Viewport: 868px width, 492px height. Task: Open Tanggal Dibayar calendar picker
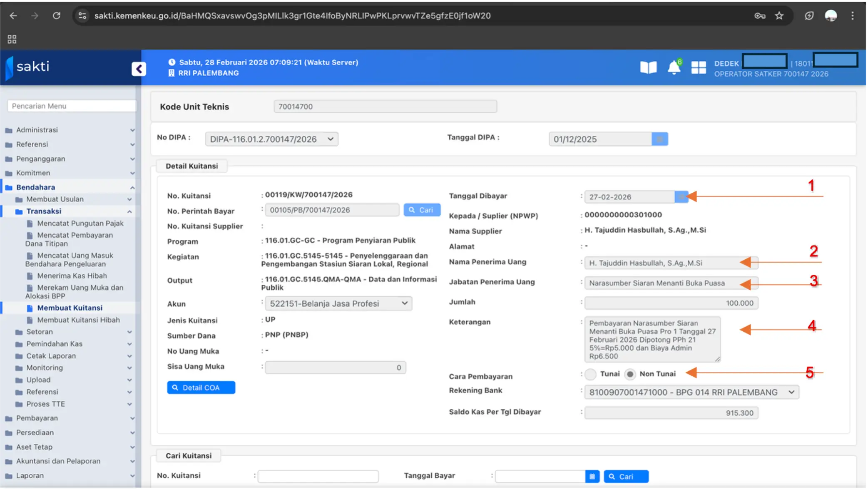point(681,197)
